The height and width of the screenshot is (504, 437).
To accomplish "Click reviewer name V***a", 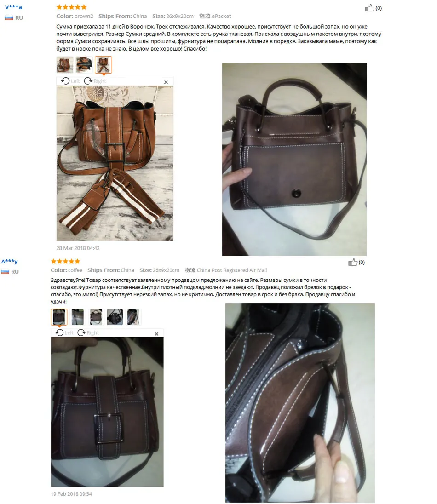I will tap(13, 7).
